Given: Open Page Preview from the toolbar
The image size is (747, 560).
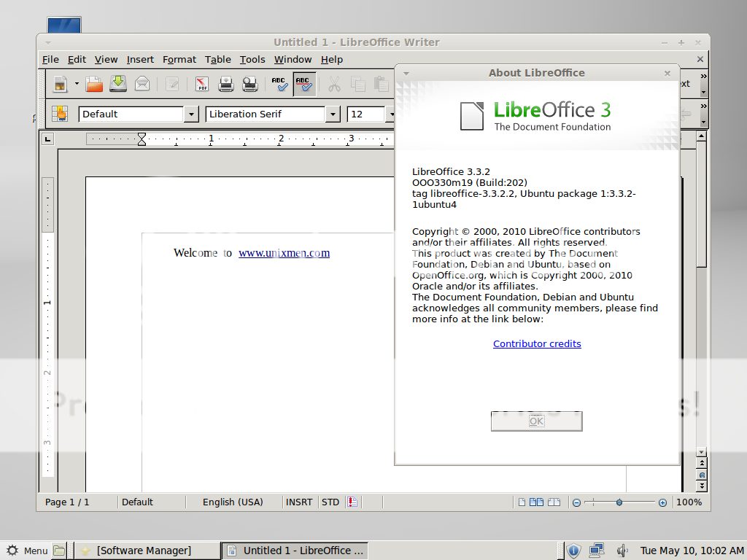Looking at the screenshot, I should (249, 85).
